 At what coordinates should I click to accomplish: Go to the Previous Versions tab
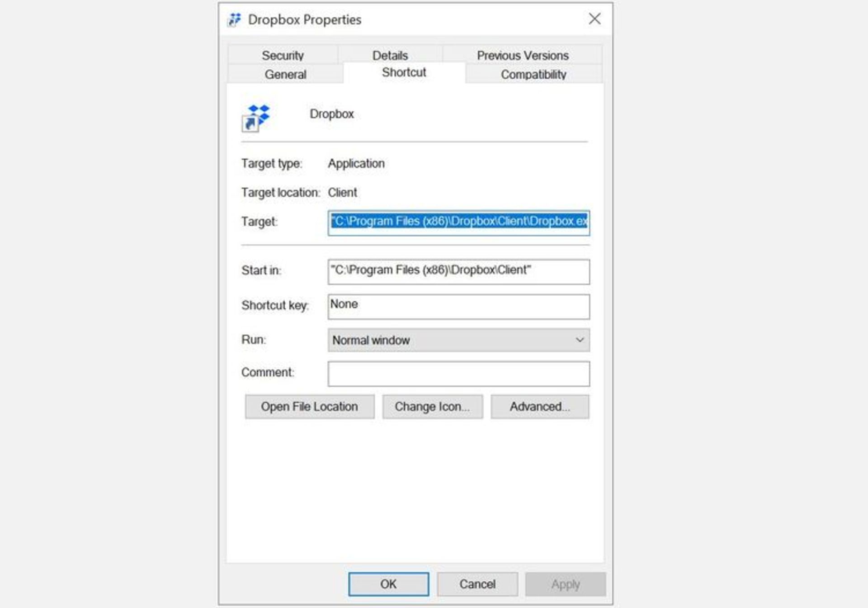pyautogui.click(x=523, y=55)
